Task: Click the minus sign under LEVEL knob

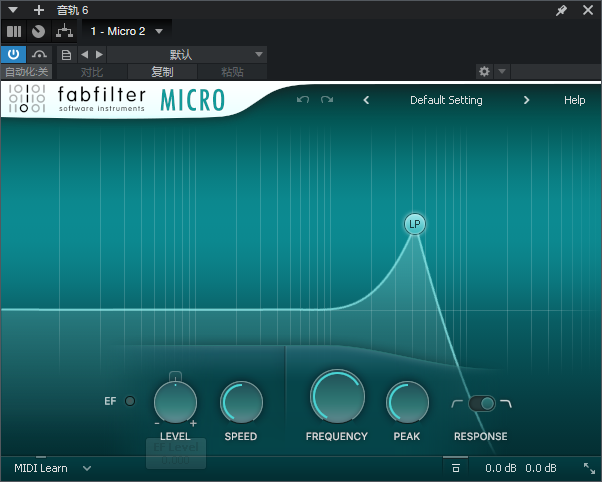Action: (157, 423)
